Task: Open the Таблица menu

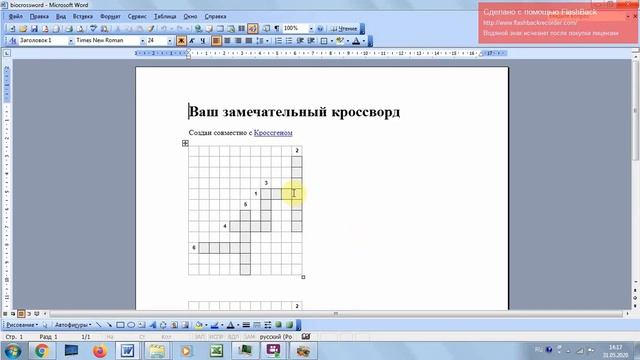Action: click(165, 16)
